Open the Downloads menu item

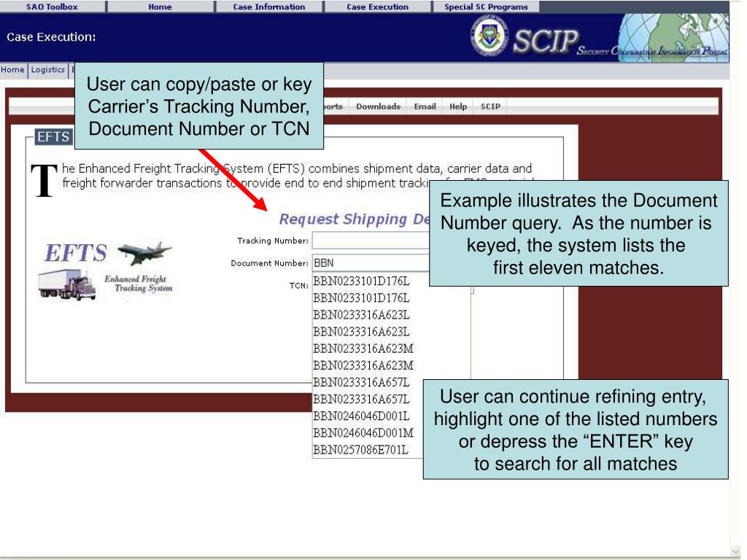tap(379, 106)
